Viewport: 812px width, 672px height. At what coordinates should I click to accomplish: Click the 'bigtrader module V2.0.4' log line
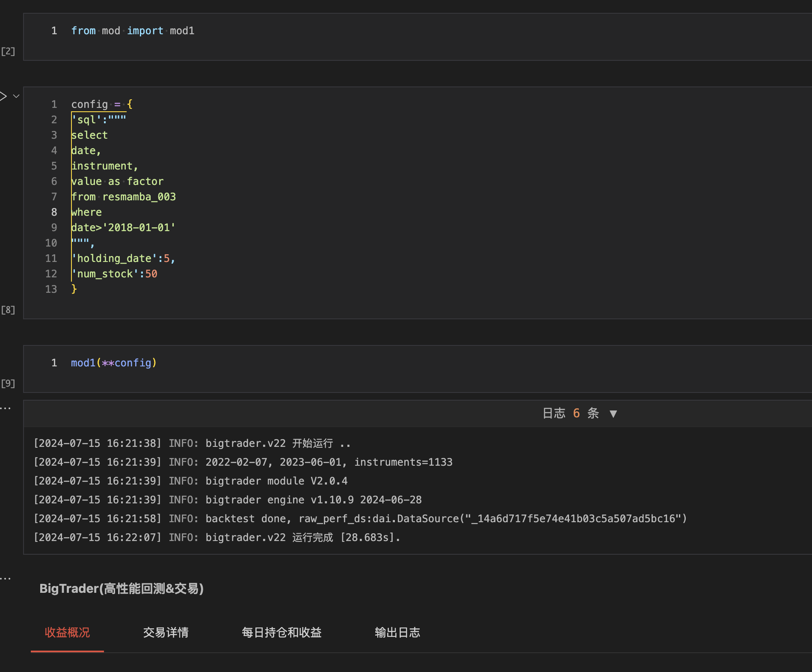click(191, 481)
